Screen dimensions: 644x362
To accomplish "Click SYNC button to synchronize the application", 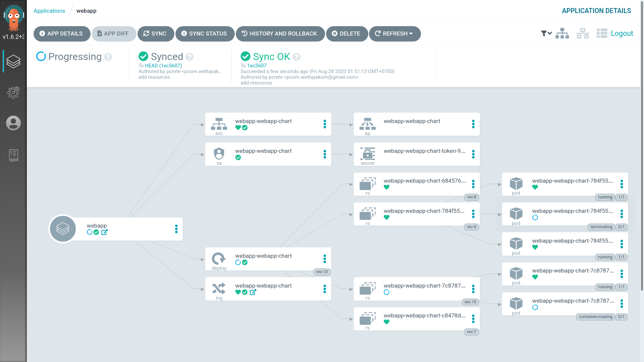I will 155,34.
